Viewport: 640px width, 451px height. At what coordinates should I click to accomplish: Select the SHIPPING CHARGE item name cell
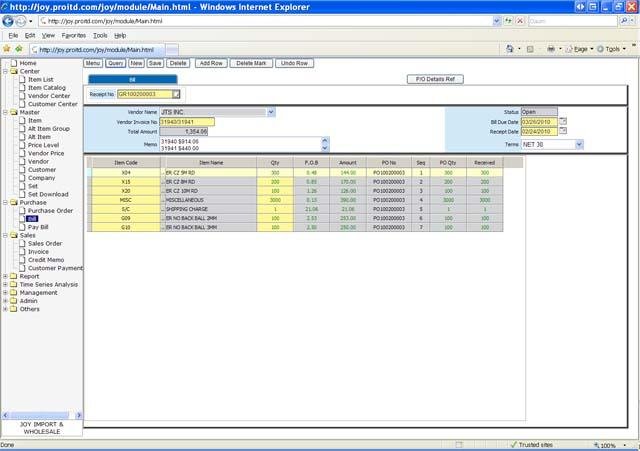pos(211,209)
